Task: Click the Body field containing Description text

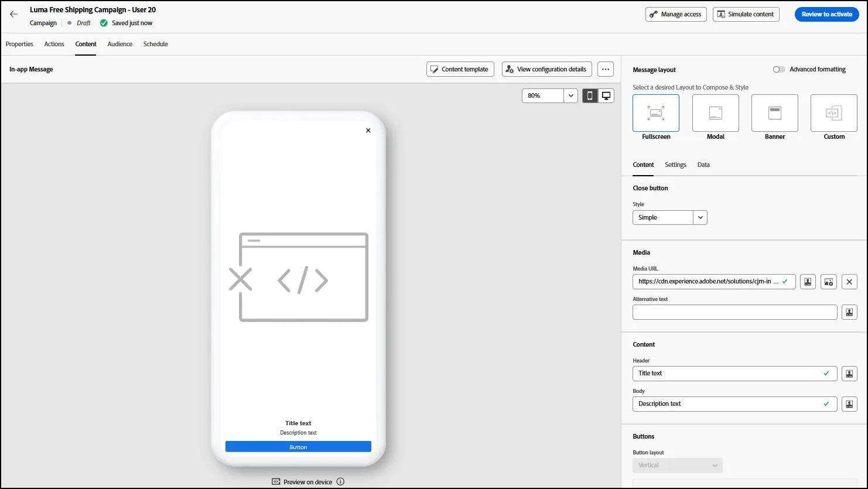Action: coord(735,403)
